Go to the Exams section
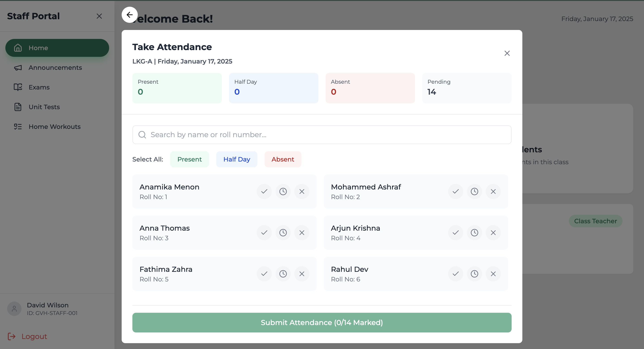 (39, 87)
